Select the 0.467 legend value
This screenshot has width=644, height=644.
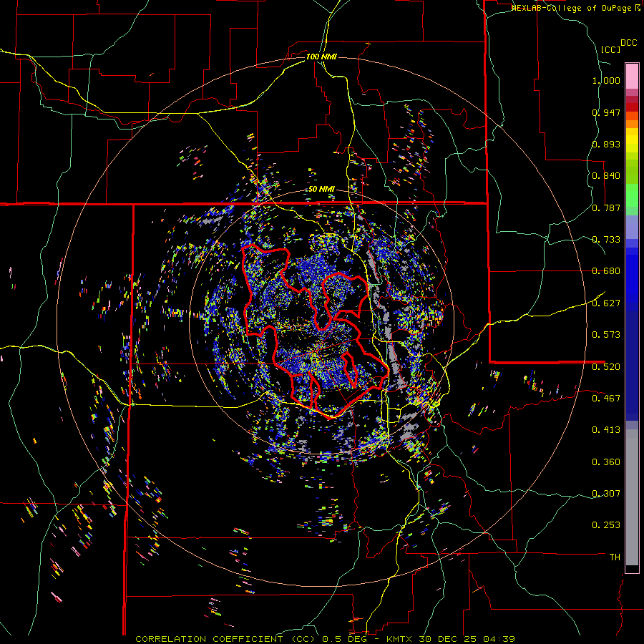(x=606, y=399)
